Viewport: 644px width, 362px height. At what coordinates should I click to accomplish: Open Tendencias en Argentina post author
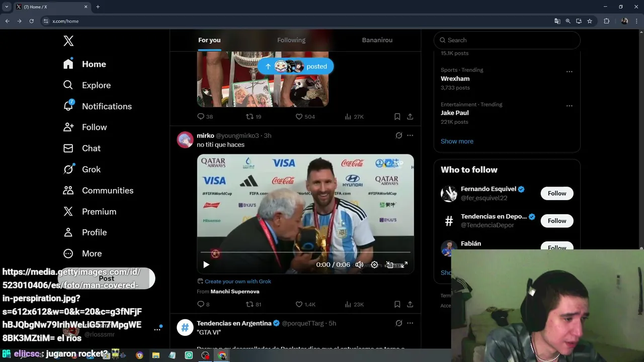pos(234,323)
